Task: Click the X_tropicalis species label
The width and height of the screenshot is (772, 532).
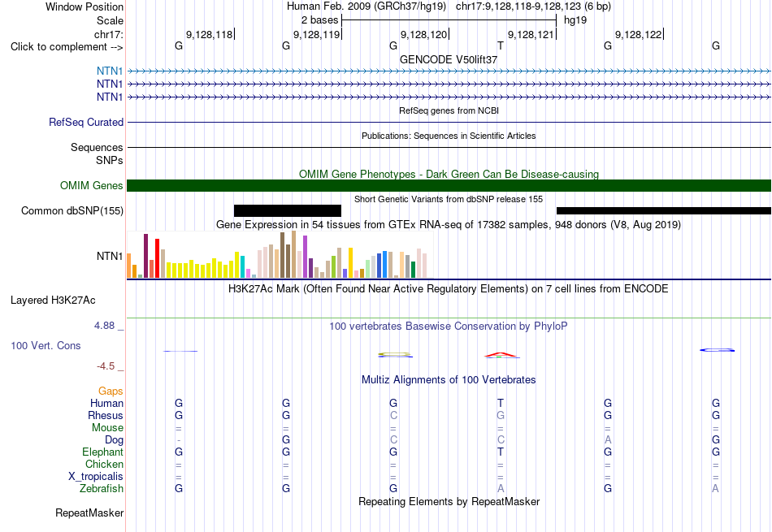Action: tap(96, 477)
